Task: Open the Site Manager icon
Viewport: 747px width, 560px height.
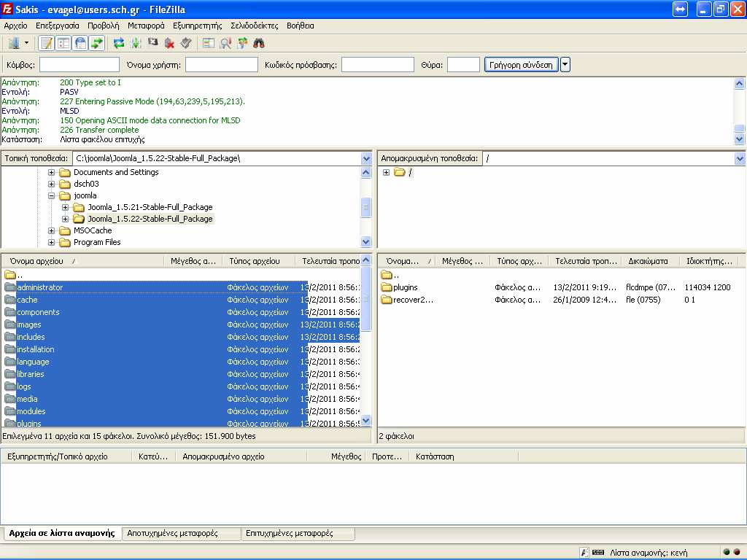Action: coord(14,43)
